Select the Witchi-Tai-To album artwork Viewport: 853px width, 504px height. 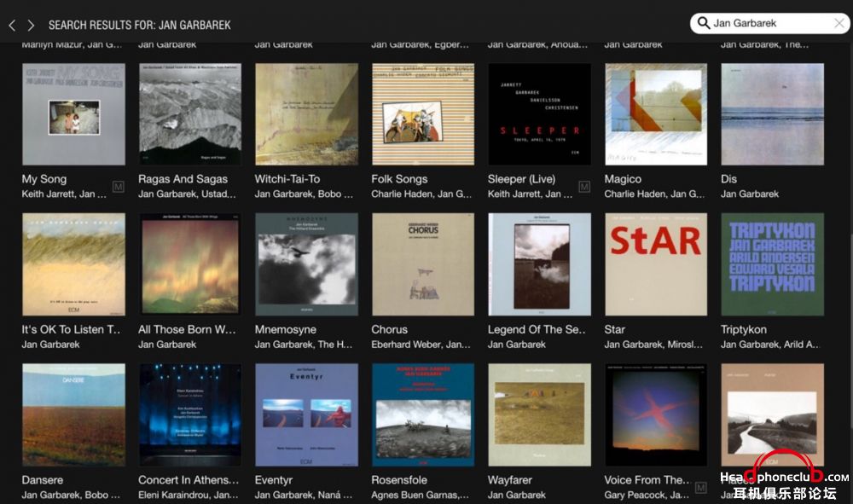tap(307, 114)
